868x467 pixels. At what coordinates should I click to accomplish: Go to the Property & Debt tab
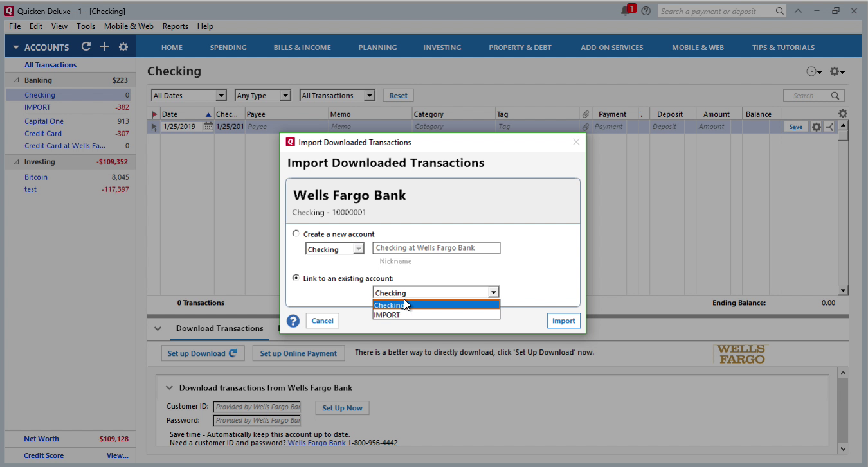pyautogui.click(x=520, y=48)
